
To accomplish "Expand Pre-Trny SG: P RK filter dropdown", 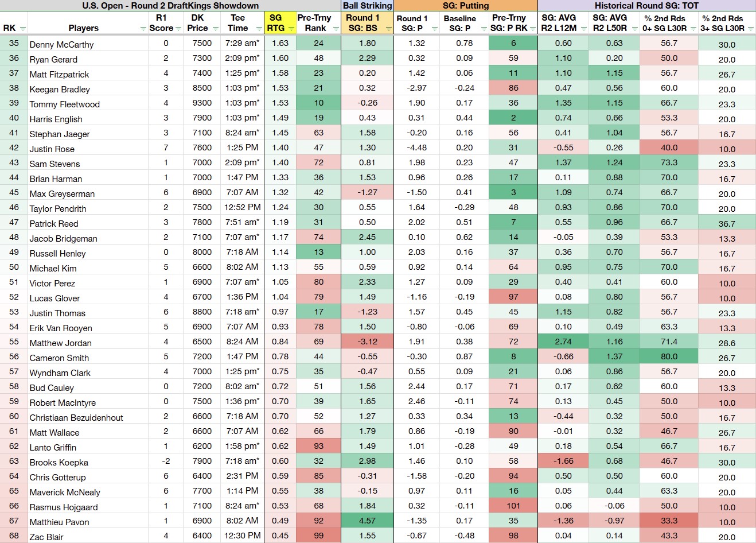I will (533, 29).
